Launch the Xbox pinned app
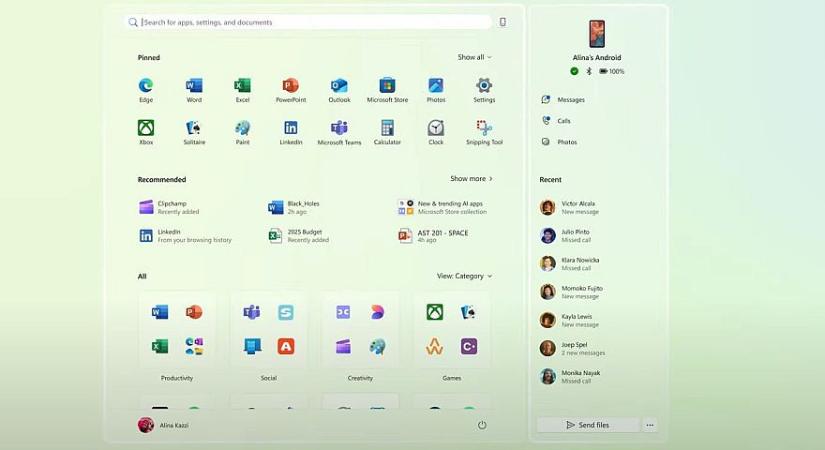 tap(146, 132)
